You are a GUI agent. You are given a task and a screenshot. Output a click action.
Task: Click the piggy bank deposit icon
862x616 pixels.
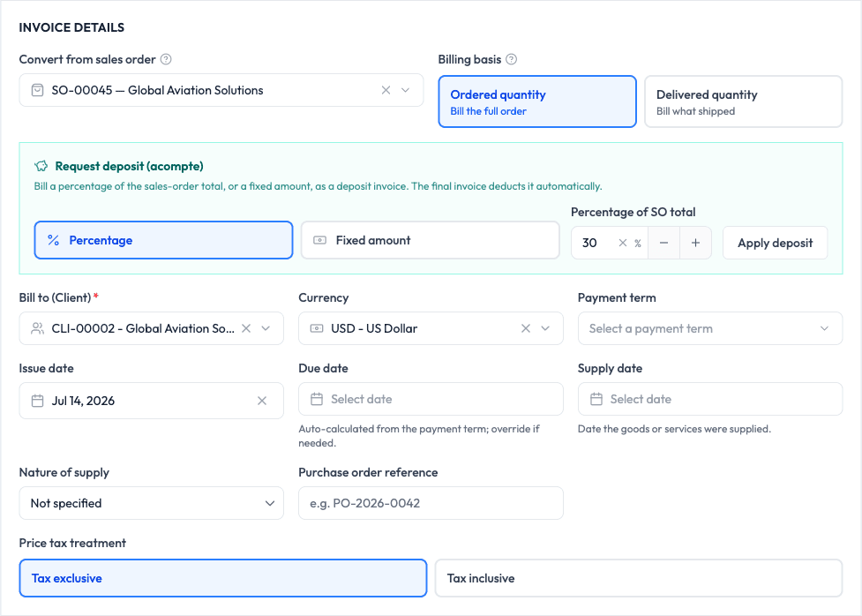41,166
